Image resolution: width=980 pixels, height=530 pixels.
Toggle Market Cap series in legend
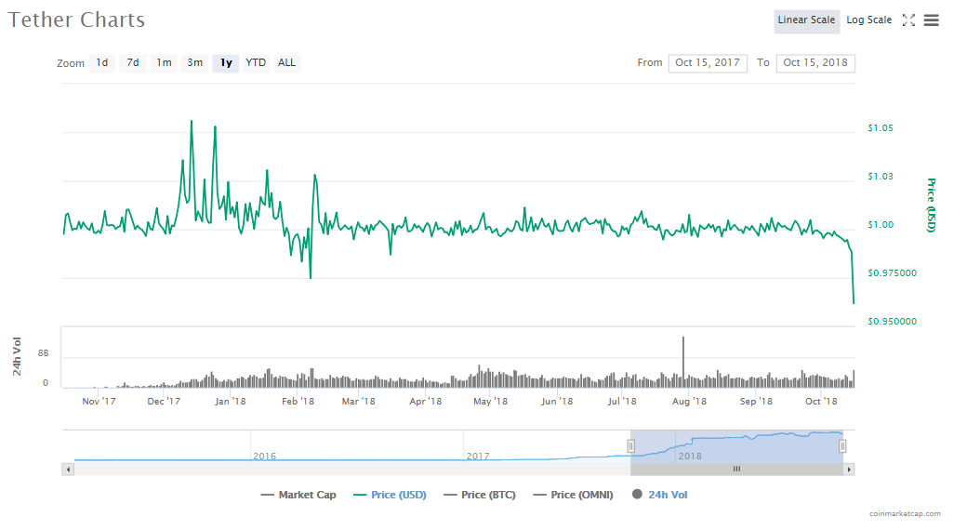click(x=298, y=495)
